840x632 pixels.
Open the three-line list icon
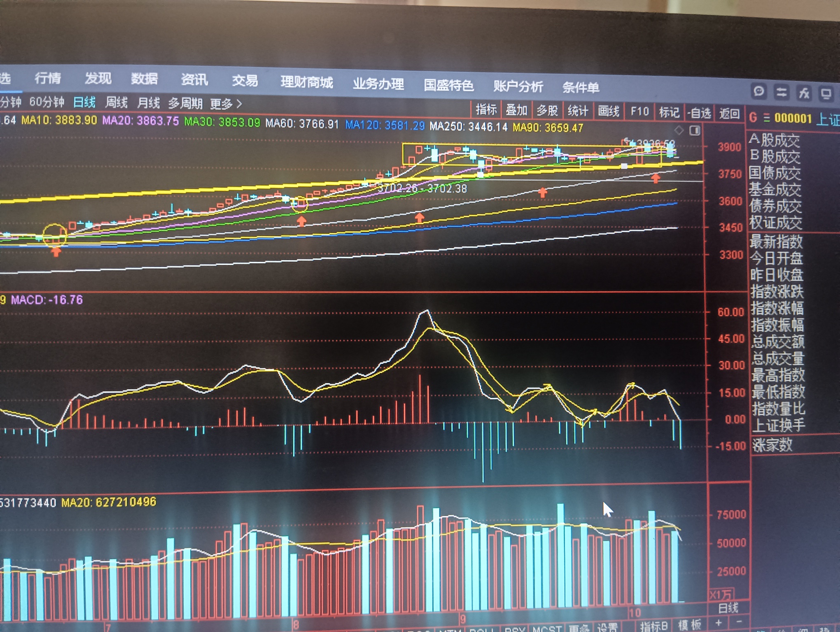[766, 118]
